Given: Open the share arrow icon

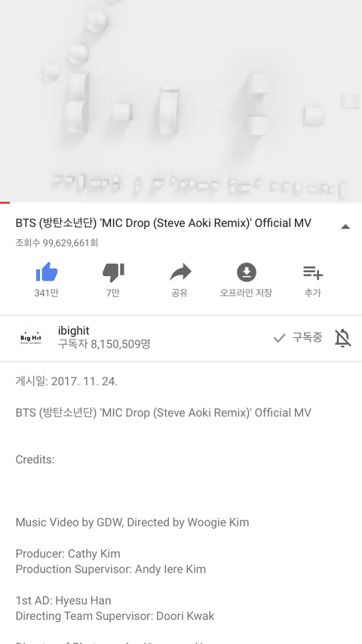Looking at the screenshot, I should tap(180, 272).
